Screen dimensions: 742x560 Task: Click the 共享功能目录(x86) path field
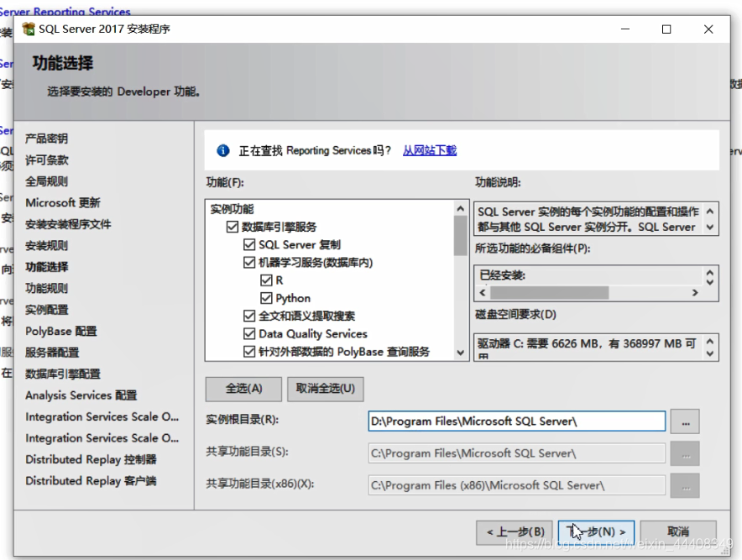click(517, 485)
